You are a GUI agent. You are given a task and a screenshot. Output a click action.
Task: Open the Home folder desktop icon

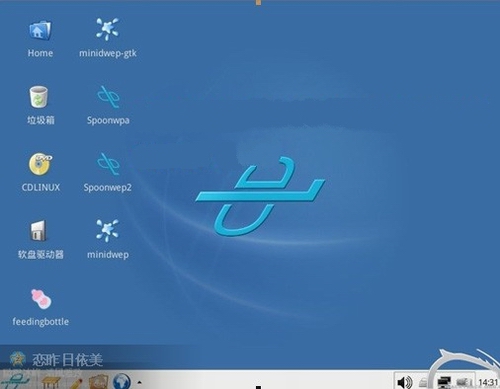click(40, 31)
